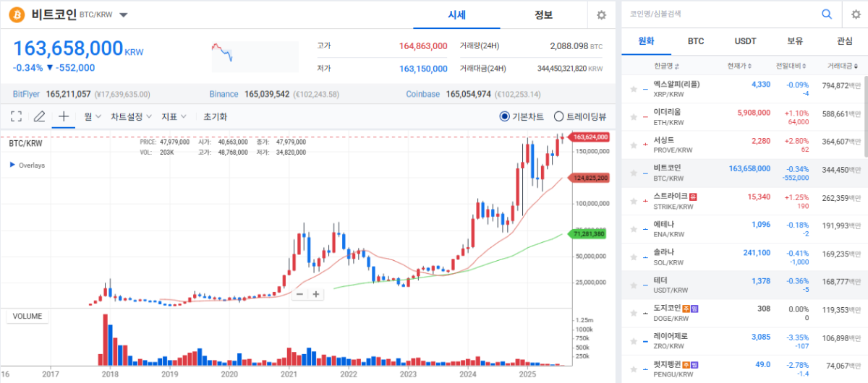The width and height of the screenshot is (868, 383).
Task: Select the 관심 watchlist tab
Action: point(843,41)
